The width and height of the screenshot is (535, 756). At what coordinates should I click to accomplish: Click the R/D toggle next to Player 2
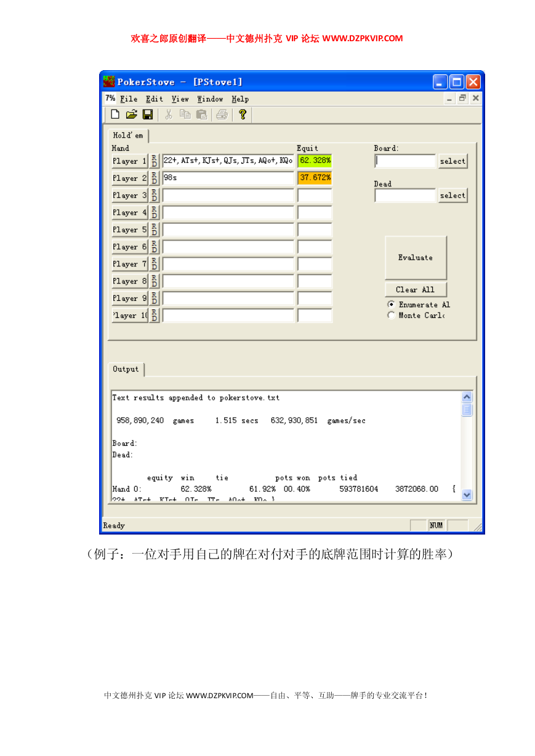(155, 178)
